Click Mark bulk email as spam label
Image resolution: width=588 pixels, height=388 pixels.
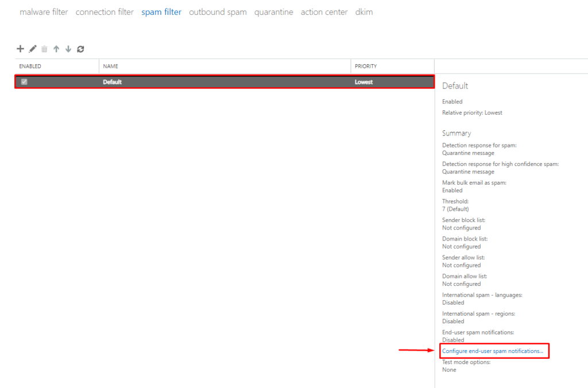coord(474,183)
